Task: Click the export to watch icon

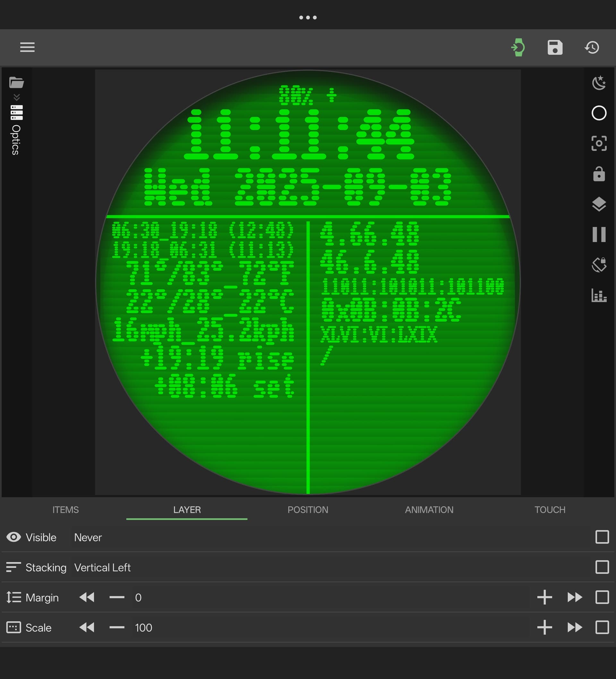Action: [518, 47]
